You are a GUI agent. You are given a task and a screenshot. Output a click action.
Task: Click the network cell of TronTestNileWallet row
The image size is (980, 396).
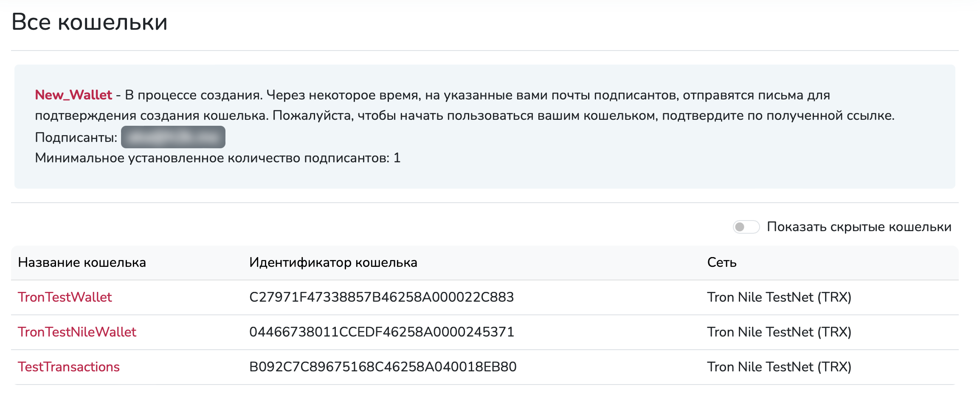point(779,332)
